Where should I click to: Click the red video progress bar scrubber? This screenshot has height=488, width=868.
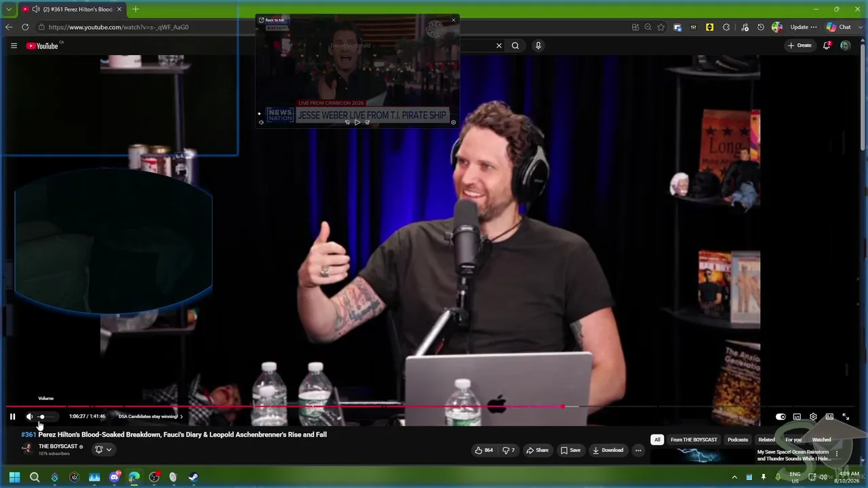(563, 407)
